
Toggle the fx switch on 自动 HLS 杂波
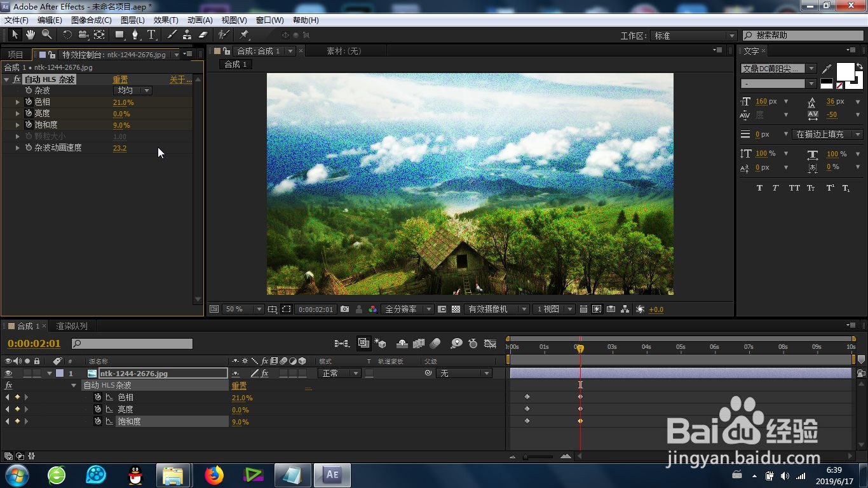pyautogui.click(x=17, y=79)
